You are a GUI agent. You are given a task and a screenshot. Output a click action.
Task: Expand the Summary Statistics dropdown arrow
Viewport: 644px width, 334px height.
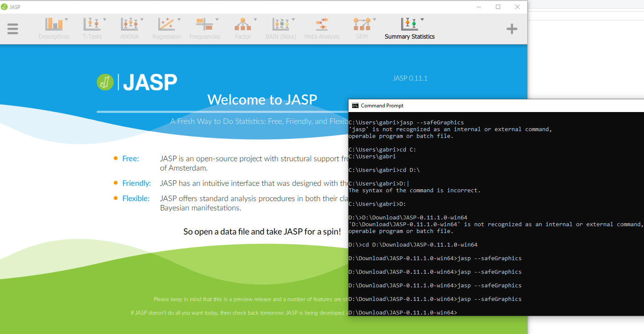[422, 20]
